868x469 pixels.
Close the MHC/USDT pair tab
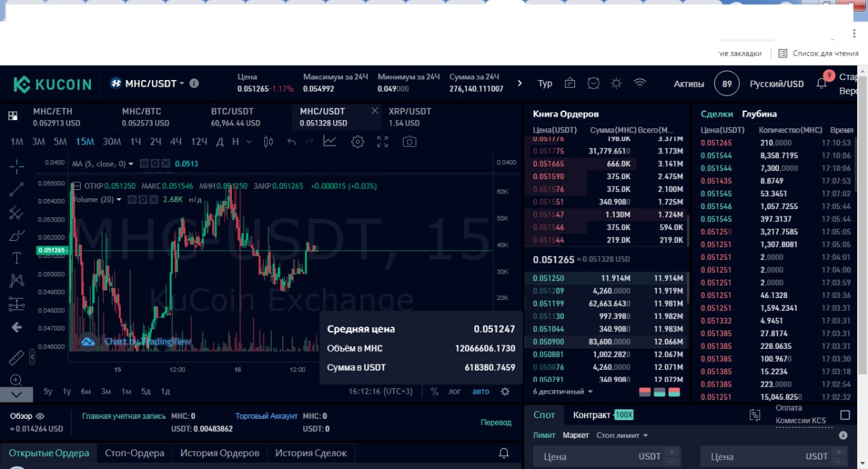pyautogui.click(x=374, y=111)
